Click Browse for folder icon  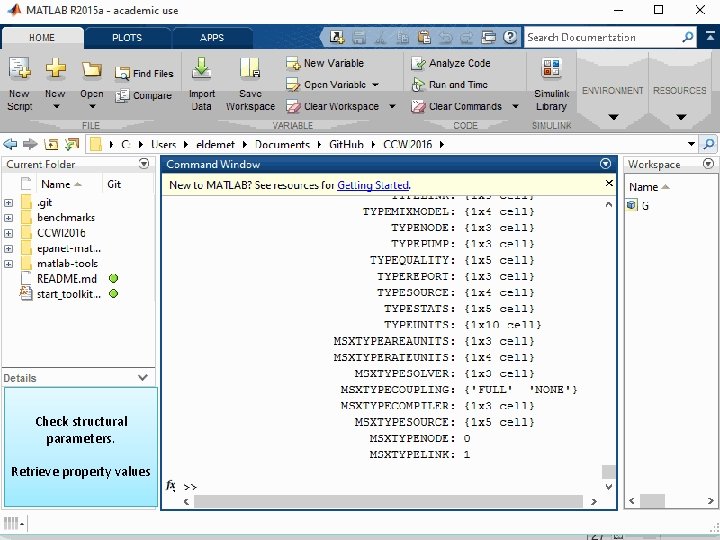click(x=72, y=144)
